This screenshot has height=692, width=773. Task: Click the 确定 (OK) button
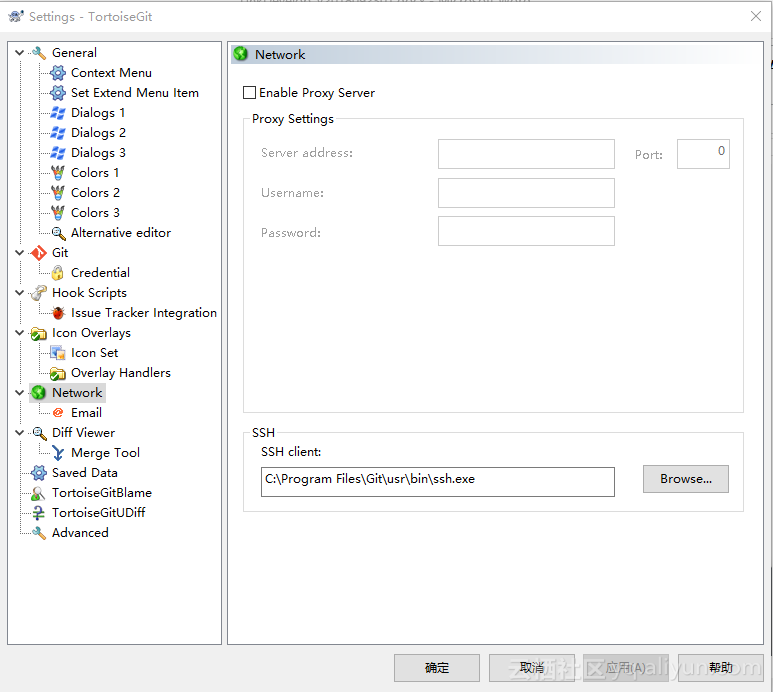click(x=437, y=668)
